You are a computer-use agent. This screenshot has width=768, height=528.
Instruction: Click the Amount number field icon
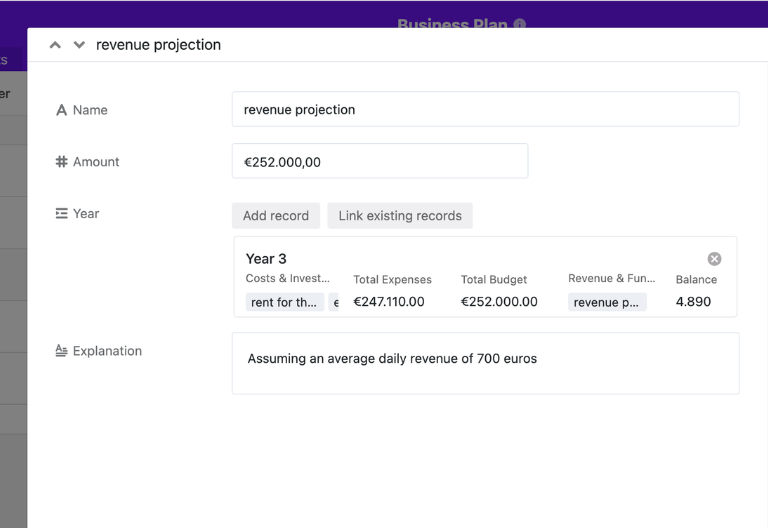61,162
